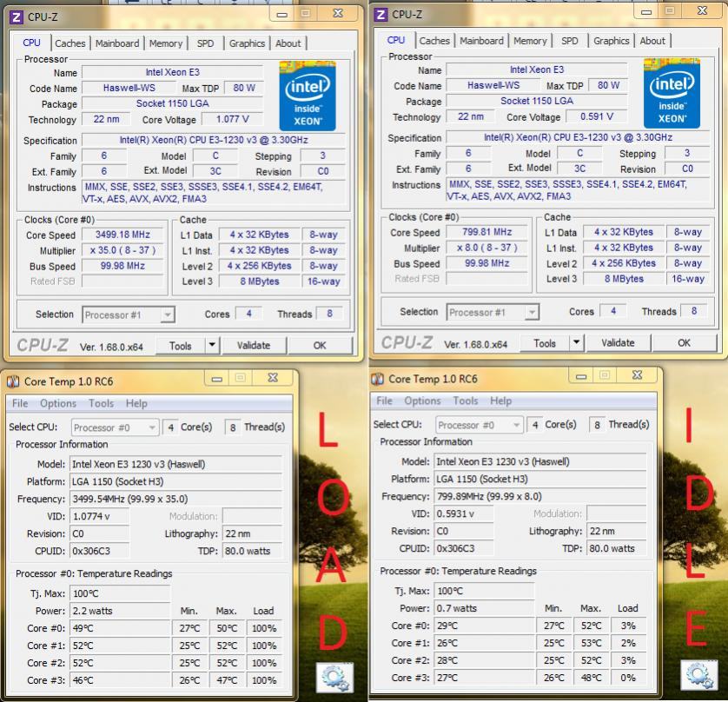Switch to Mainboard tab in left CPU-Z
728x702 pixels.
(x=117, y=43)
